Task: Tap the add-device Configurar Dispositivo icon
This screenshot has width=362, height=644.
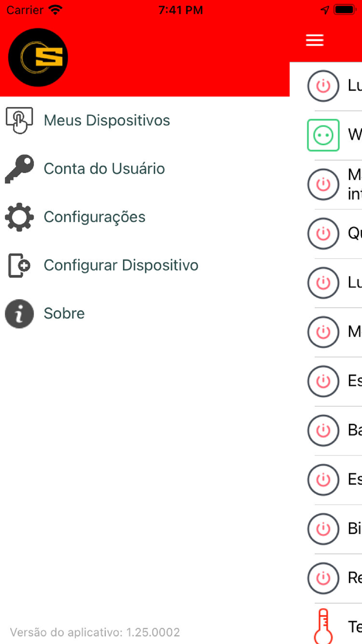Action: (x=19, y=265)
